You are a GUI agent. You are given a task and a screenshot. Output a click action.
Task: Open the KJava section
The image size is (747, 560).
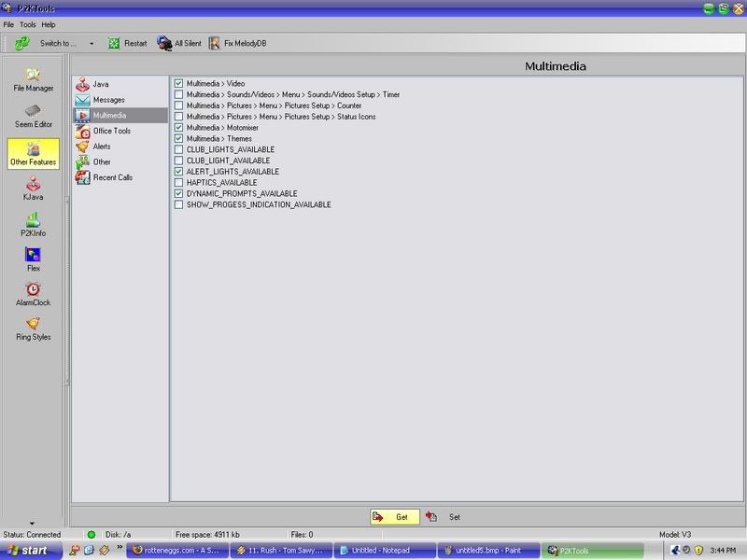point(34,189)
